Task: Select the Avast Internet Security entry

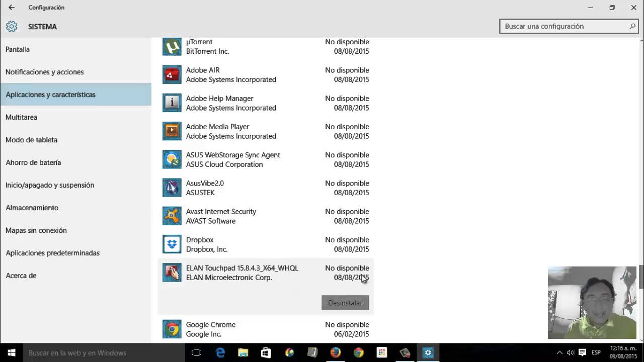Action: tap(266, 216)
